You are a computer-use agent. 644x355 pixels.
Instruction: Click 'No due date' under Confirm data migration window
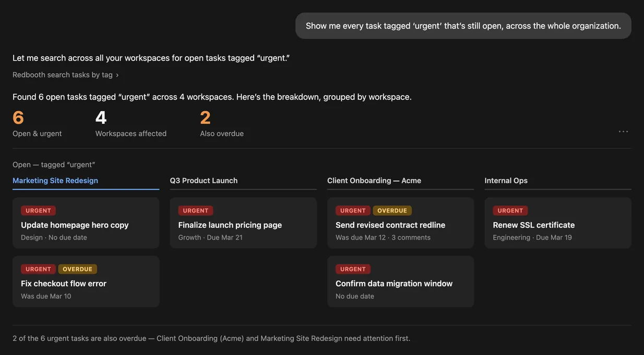tap(355, 296)
